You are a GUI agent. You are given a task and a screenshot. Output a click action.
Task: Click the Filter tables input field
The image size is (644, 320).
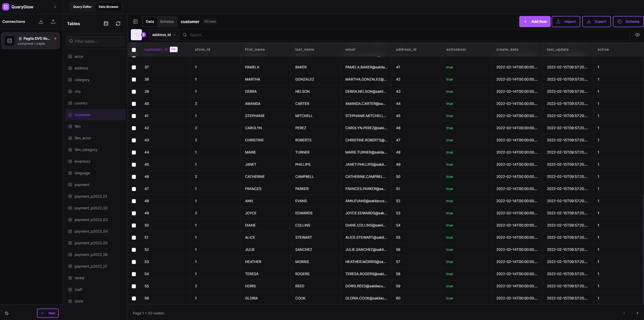(97, 41)
